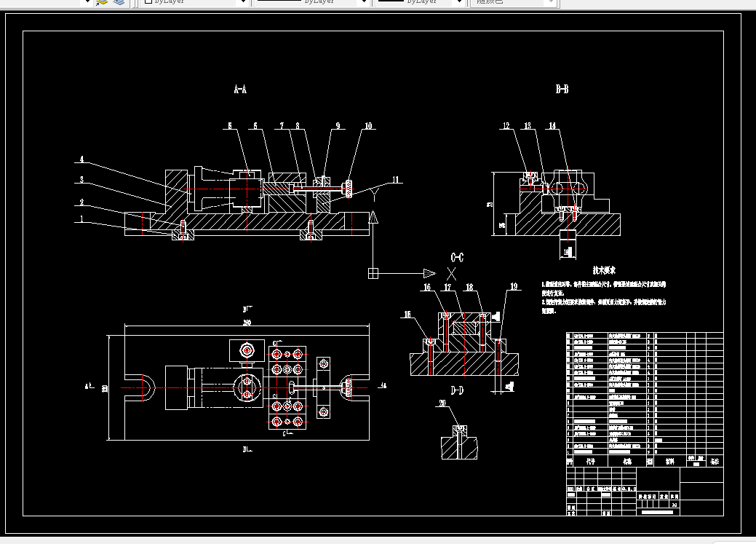Click the D-D section view label
Image resolution: width=756 pixels, height=544 pixels.
457,390
